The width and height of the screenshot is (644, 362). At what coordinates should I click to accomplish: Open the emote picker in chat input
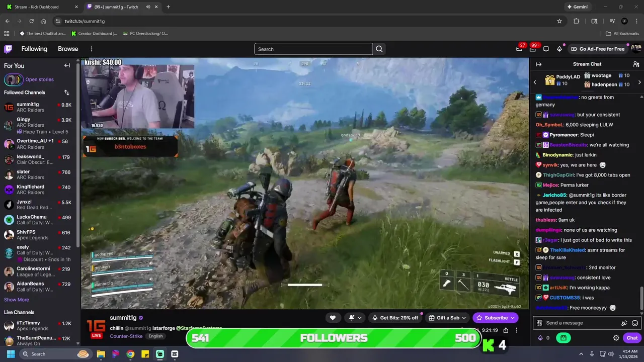pyautogui.click(x=635, y=323)
